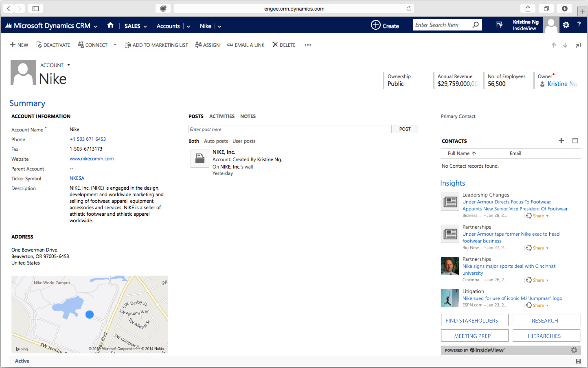
Task: Reload the page in address bar
Action: pos(409,8)
